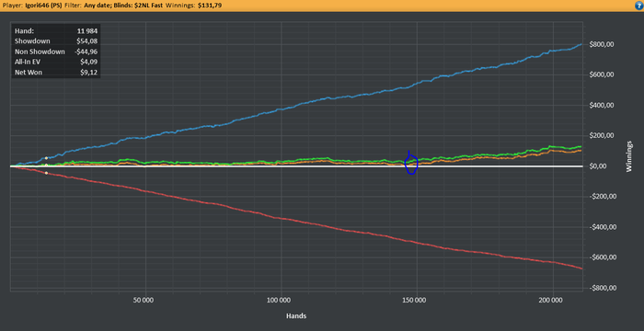The height and width of the screenshot is (331, 644).
Task: Click the data point marker on the red line
Action: point(46,173)
